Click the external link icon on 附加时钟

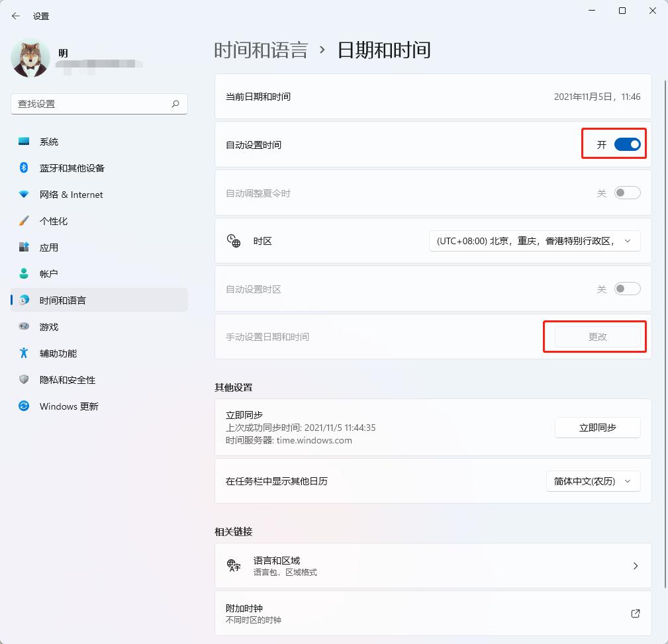[635, 614]
